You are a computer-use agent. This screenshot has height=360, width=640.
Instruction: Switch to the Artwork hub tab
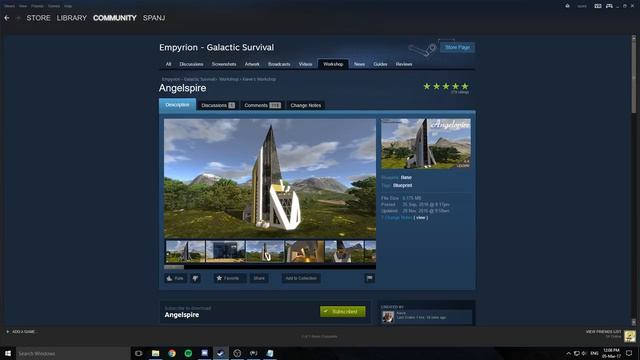point(252,64)
